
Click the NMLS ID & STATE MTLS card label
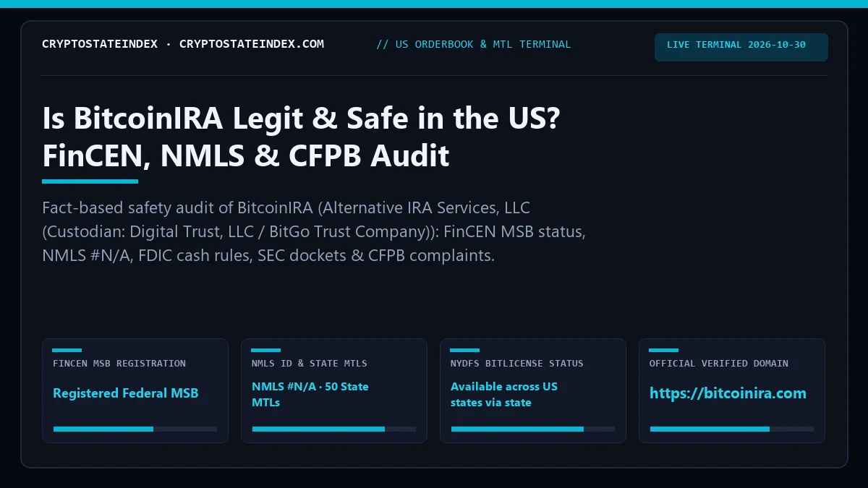(310, 364)
